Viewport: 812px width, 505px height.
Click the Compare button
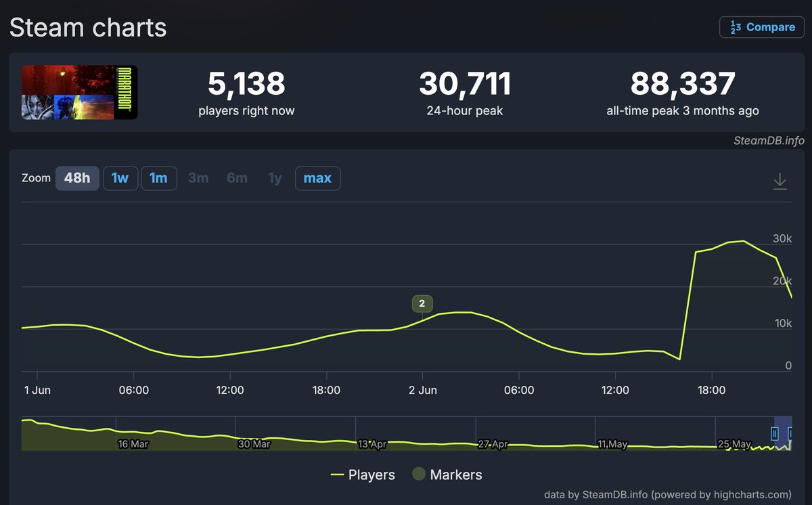pos(761,27)
